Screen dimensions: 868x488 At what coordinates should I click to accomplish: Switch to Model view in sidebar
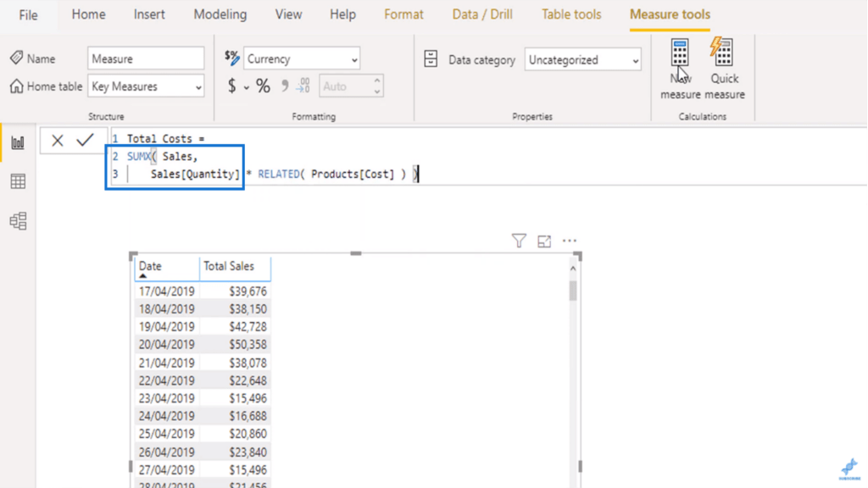click(18, 221)
